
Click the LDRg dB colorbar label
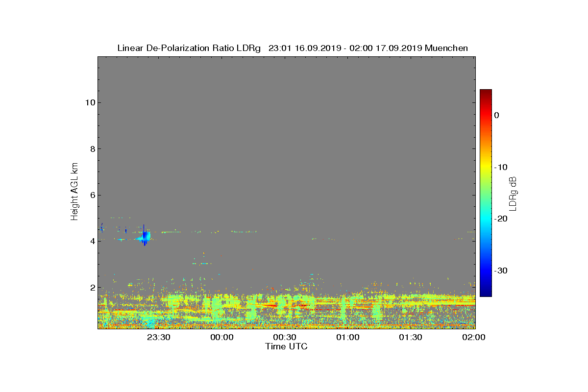[513, 193]
